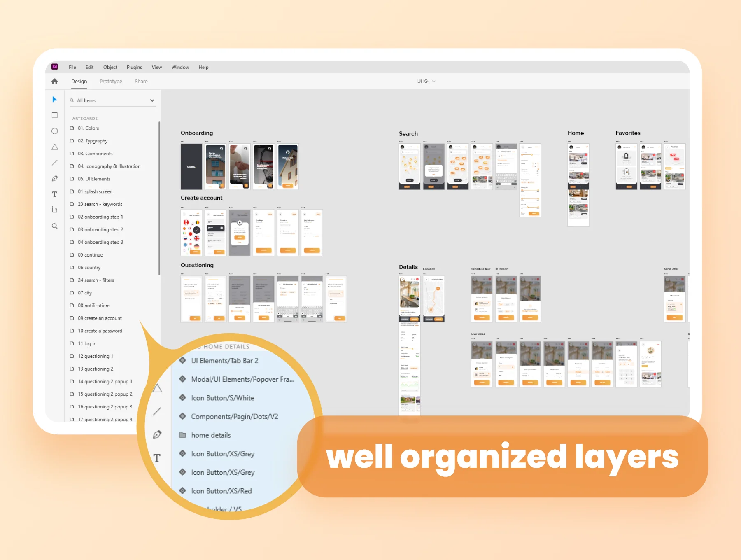Select the enlarged Line tool in callout
Screen dimensions: 741x560
[157, 411]
